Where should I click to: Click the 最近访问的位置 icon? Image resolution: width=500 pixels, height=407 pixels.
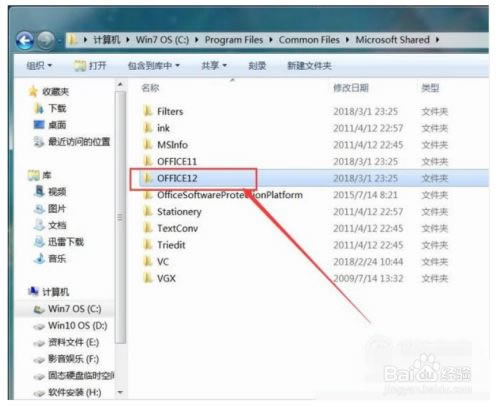[39, 142]
